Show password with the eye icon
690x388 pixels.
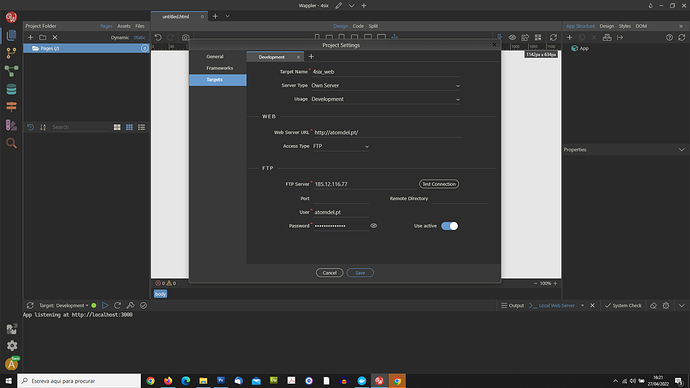click(374, 226)
